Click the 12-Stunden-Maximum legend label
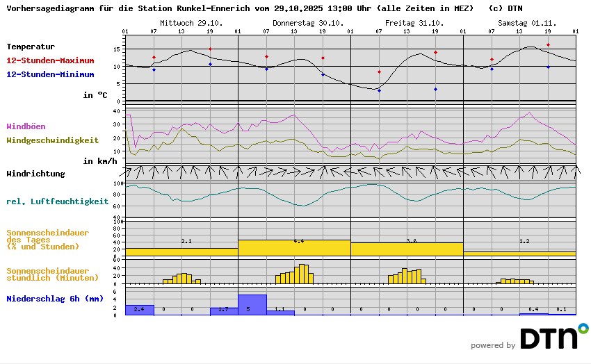This screenshot has width=591, height=364. (50, 60)
